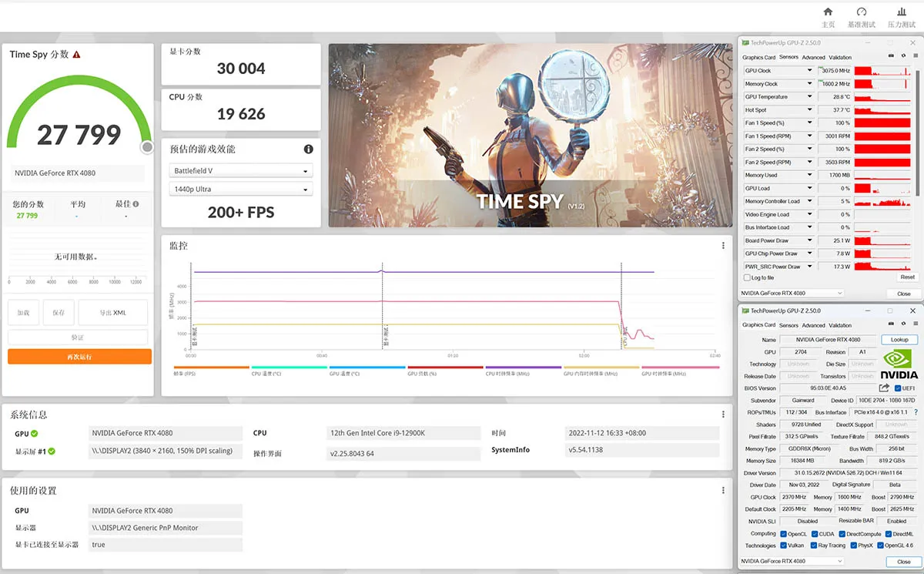Click the screenshot camera icon in GPU-Z Sensors window
Viewport: 924px width, 574px height.
coord(892,56)
